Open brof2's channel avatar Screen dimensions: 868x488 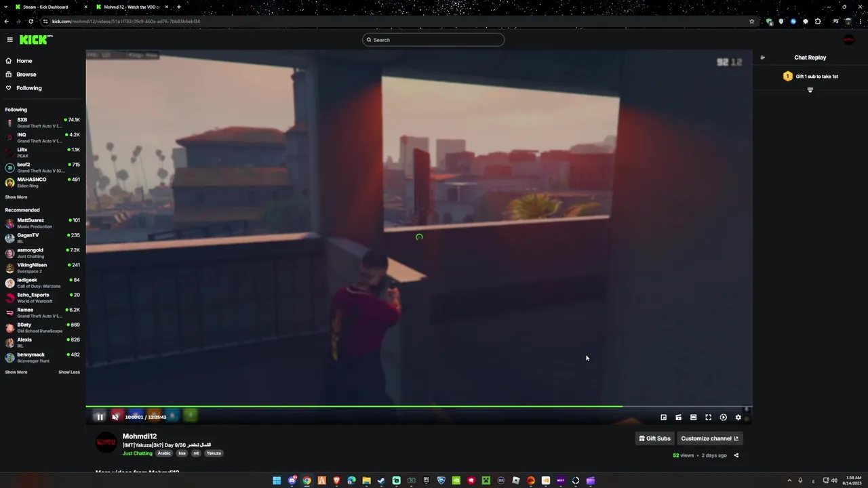coord(9,167)
